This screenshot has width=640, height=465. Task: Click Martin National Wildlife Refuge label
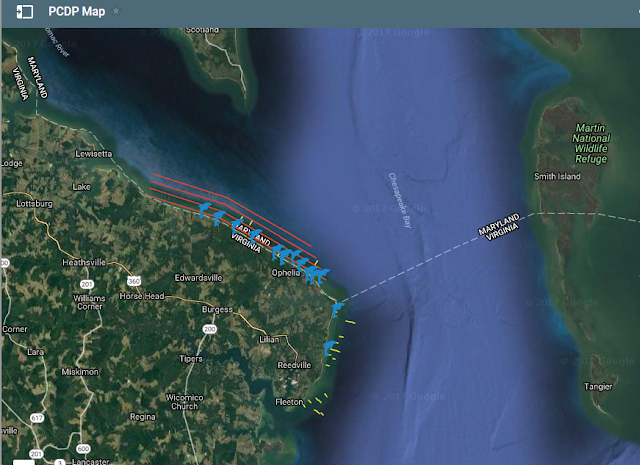591,143
